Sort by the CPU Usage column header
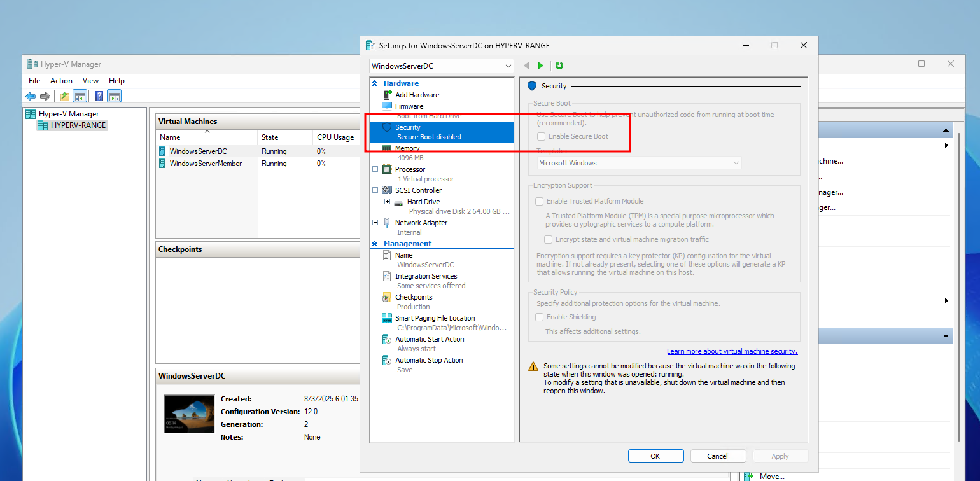 [x=336, y=137]
